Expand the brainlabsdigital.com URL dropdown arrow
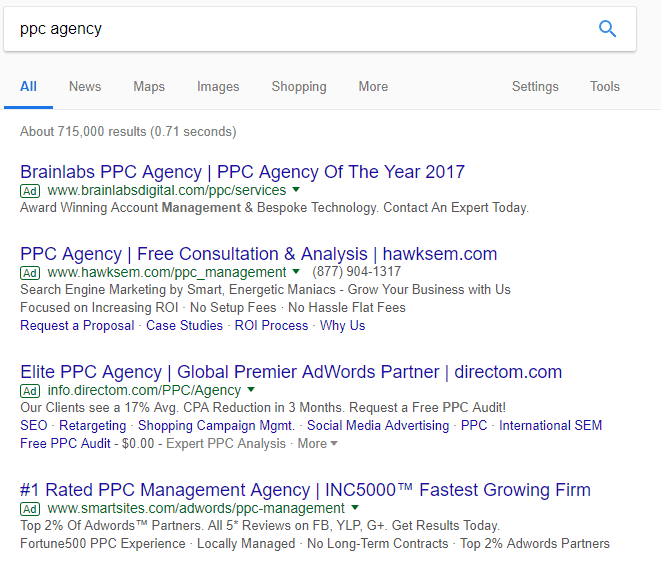Image resolution: width=661 pixels, height=575 pixels. point(296,190)
